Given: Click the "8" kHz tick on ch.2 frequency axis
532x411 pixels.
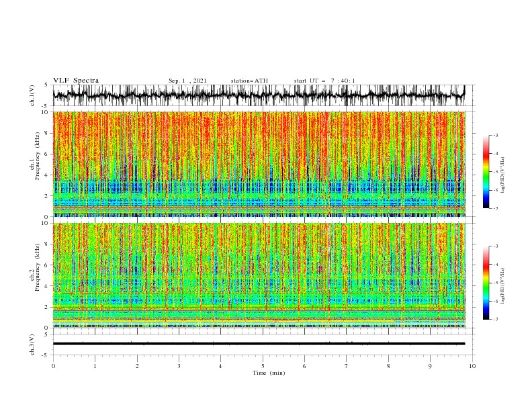Looking at the screenshot, I should coord(48,244).
